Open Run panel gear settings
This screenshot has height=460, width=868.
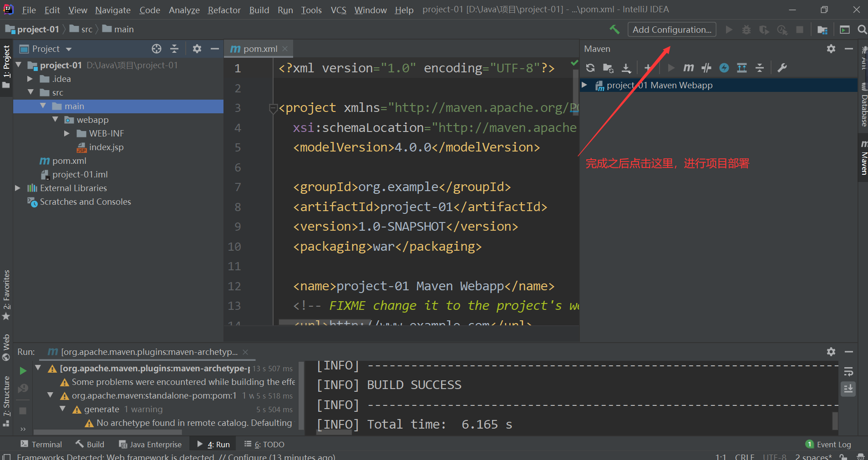tap(831, 352)
